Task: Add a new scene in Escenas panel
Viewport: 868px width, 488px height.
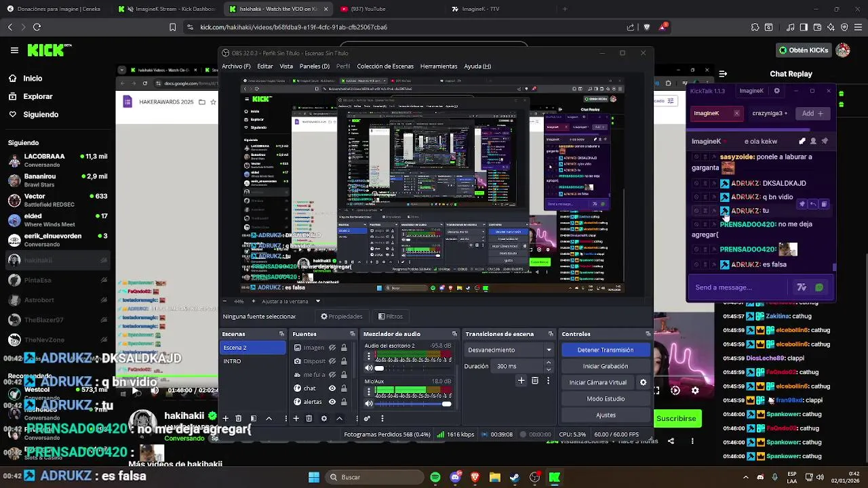Action: [226, 418]
